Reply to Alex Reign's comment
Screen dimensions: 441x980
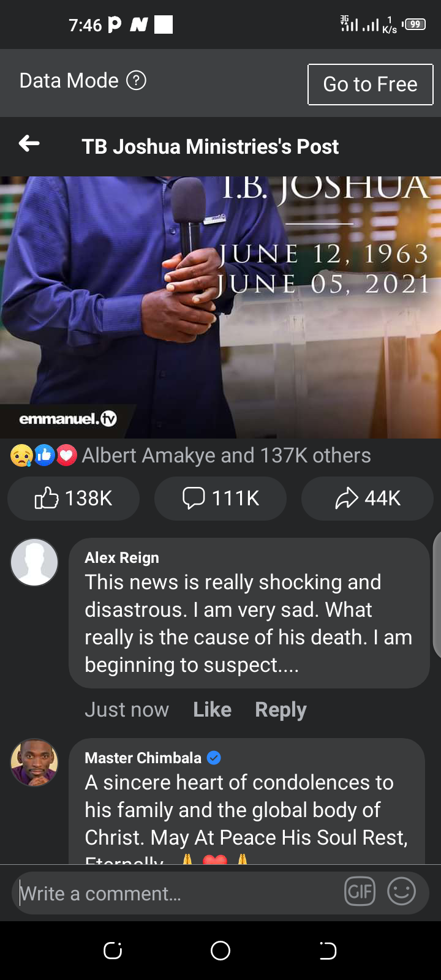click(281, 709)
